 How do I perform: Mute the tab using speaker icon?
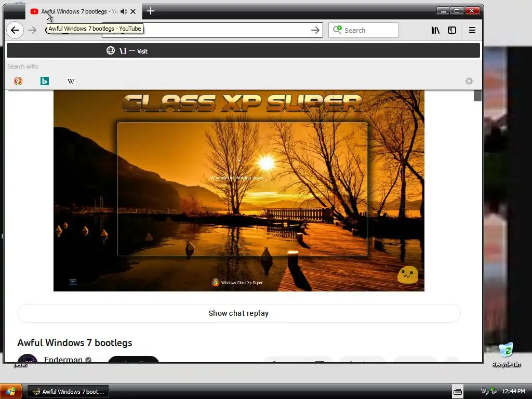click(x=124, y=11)
